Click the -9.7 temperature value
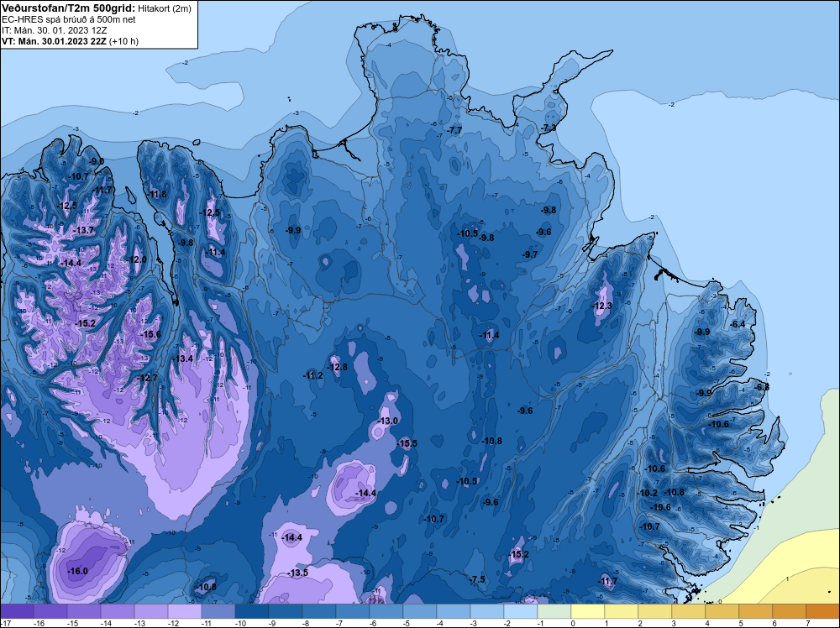Viewport: 840px width, 628px height. click(530, 254)
